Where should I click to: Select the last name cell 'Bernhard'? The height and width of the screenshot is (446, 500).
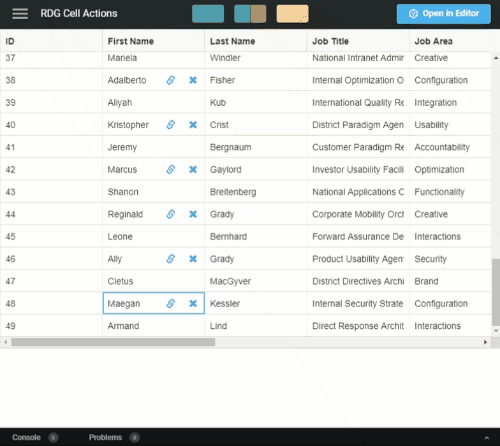pyautogui.click(x=256, y=236)
